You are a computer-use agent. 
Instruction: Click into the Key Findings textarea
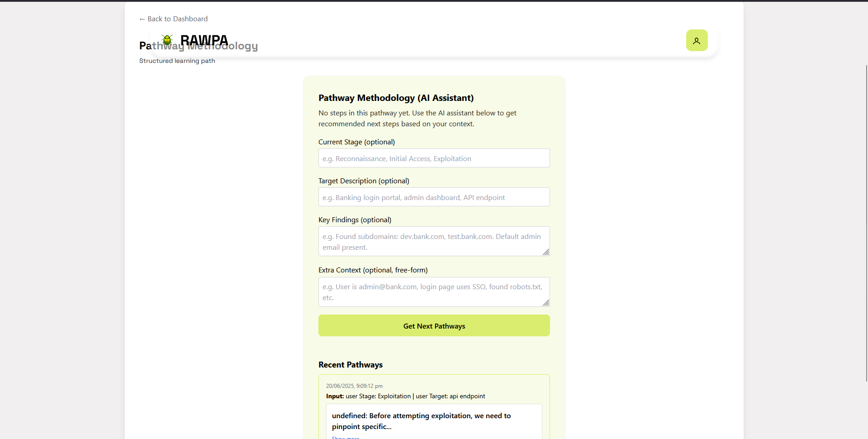click(434, 242)
